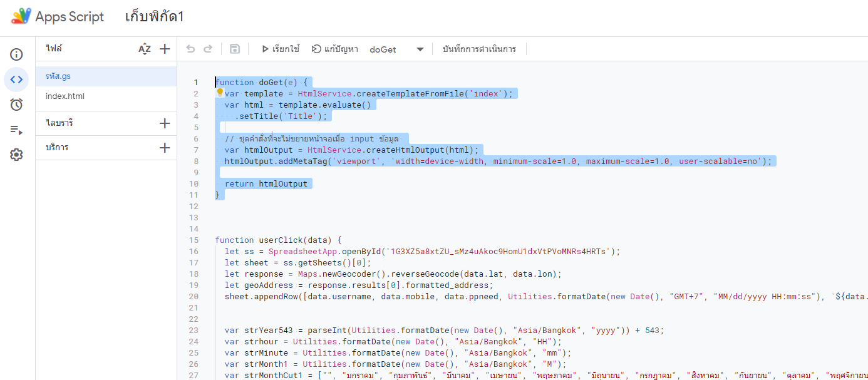Click 'return htmlOutput' in editor

click(266, 183)
